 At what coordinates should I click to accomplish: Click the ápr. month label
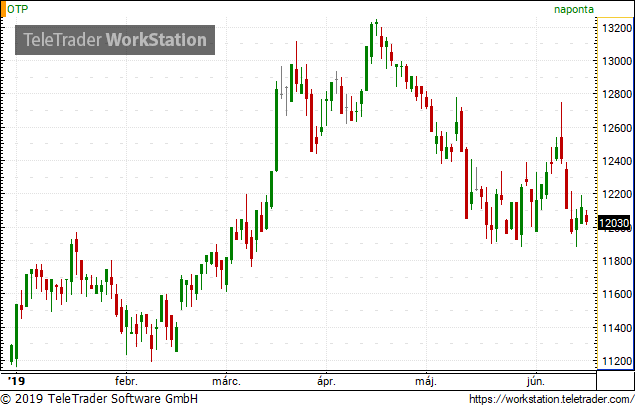click(326, 381)
